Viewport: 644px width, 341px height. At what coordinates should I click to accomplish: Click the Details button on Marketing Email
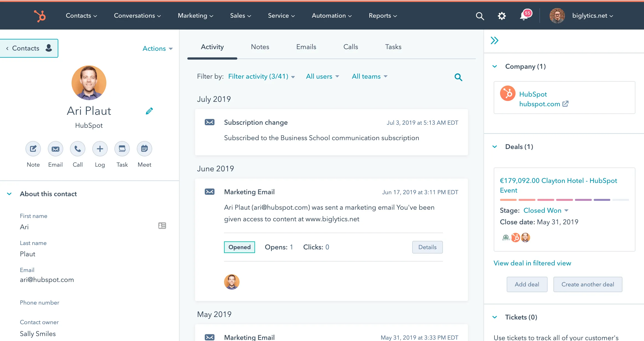[x=427, y=247]
